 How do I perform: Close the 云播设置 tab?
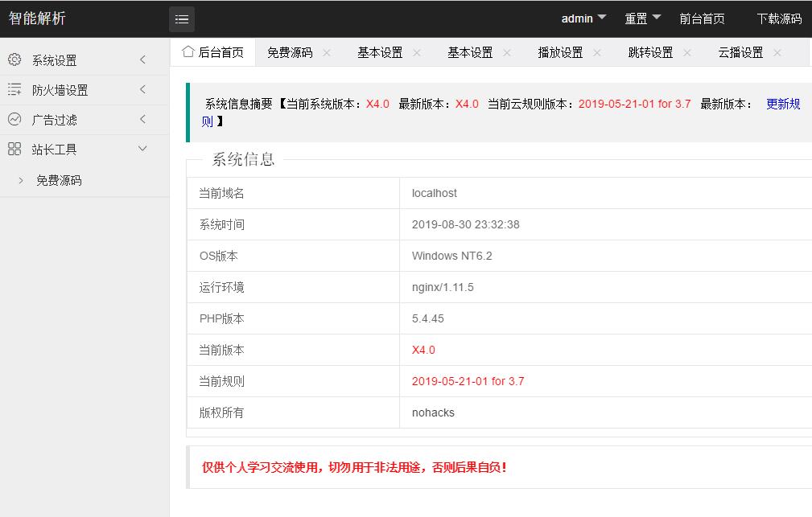tap(777, 53)
